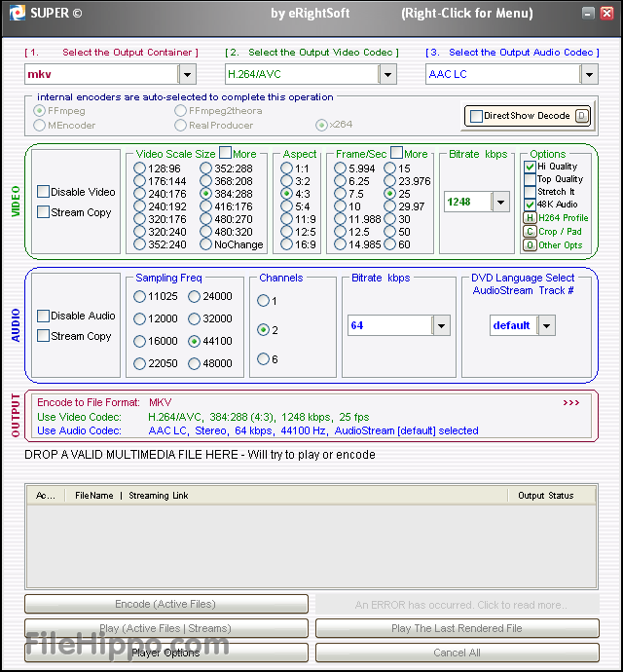Select video scale size 320:240
Viewport: 623px width, 672px height.
139,232
